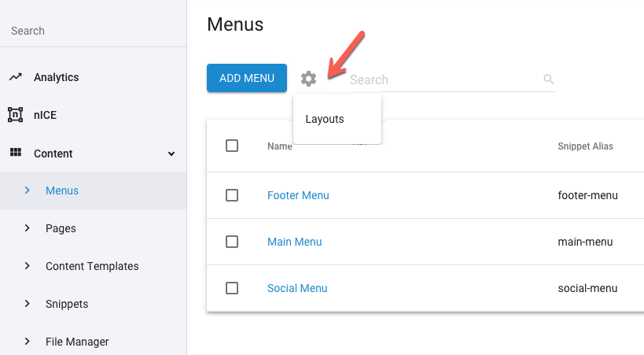Viewport: 644px width, 355px height.
Task: Click the settings gear icon
Action: [308, 79]
